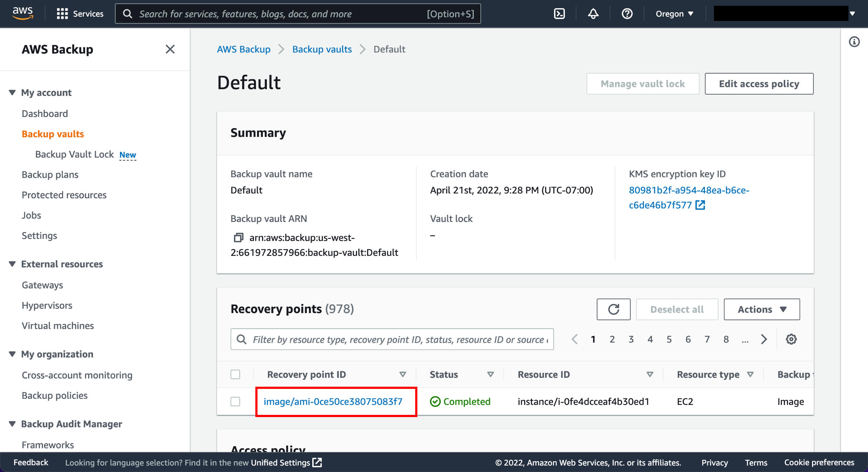Screen dimensions: 868x472
Task: Open Backup plans in the sidebar
Action: coord(50,175)
